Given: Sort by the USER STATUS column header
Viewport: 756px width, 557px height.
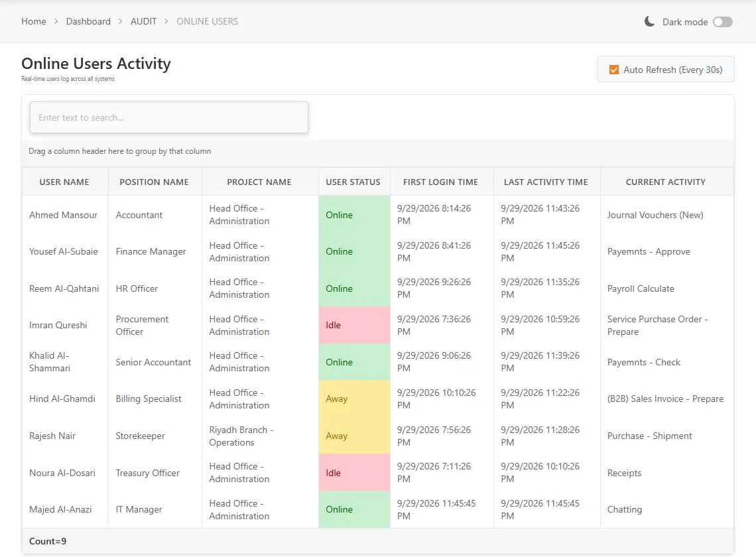Looking at the screenshot, I should (x=354, y=182).
